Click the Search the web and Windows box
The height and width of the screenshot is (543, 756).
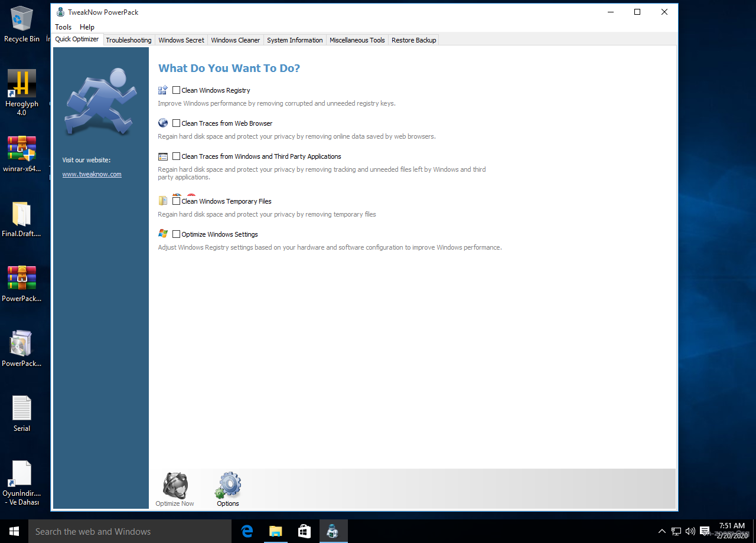click(130, 531)
